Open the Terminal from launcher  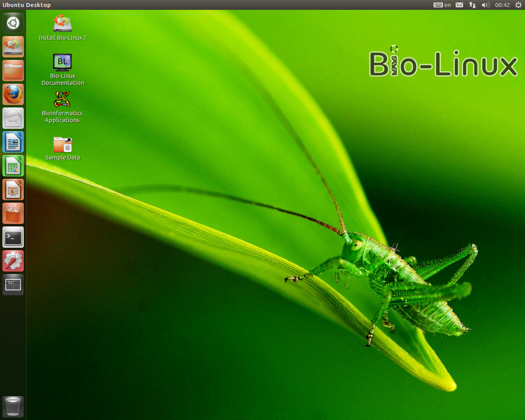pos(13,237)
